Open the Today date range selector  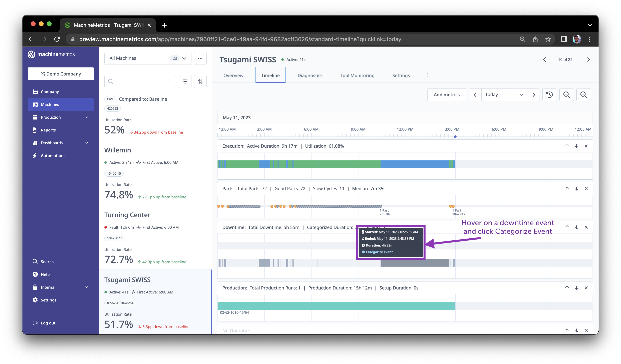tap(504, 94)
